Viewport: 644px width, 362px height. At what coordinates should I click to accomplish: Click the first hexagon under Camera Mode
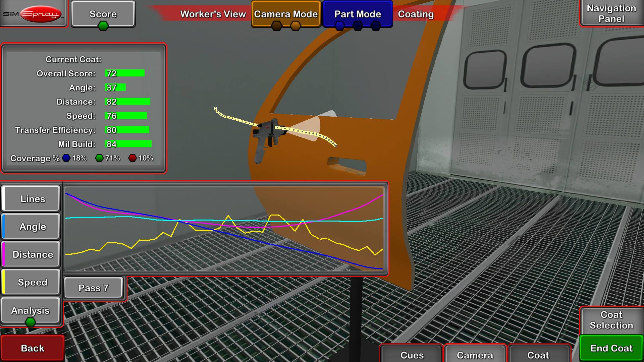click(277, 26)
